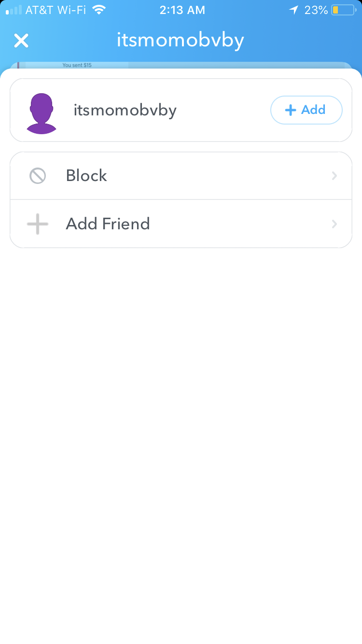Tap the 2:13 AM clock
This screenshot has height=644, width=362.
pos(182,10)
